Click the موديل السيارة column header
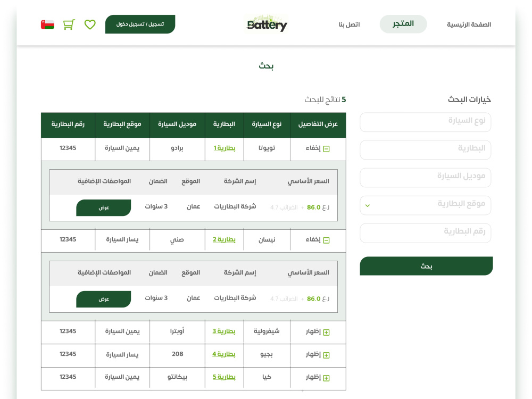Image resolution: width=532 pixels, height=399 pixels. click(x=177, y=124)
